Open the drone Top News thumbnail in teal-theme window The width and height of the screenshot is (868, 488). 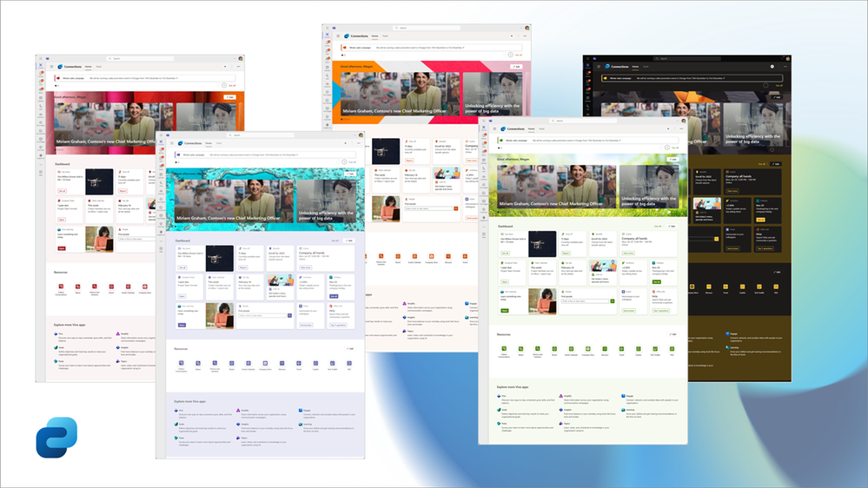click(x=220, y=258)
